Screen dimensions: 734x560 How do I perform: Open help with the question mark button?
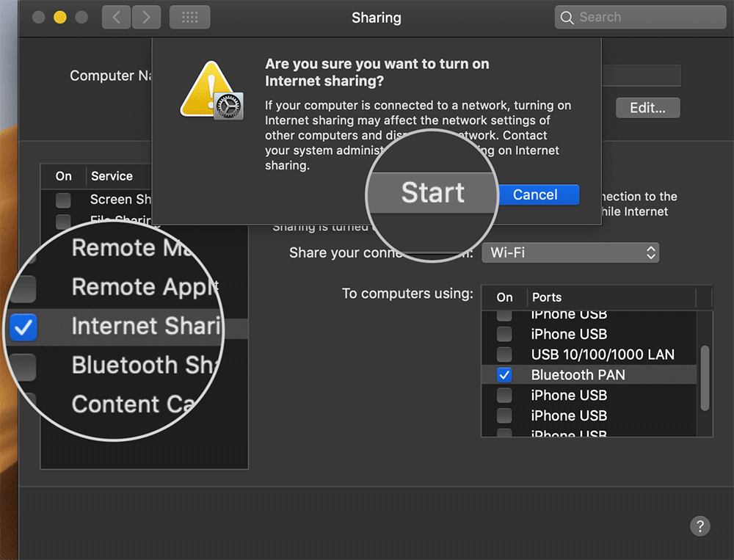coord(700,526)
